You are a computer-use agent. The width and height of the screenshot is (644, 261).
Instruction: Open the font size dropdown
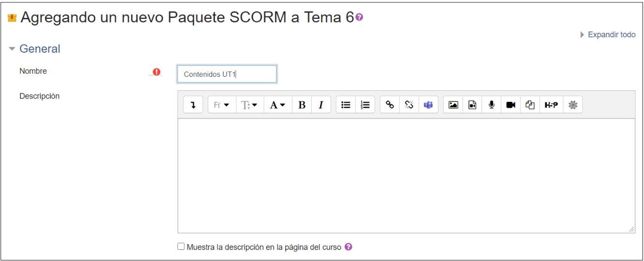click(250, 105)
